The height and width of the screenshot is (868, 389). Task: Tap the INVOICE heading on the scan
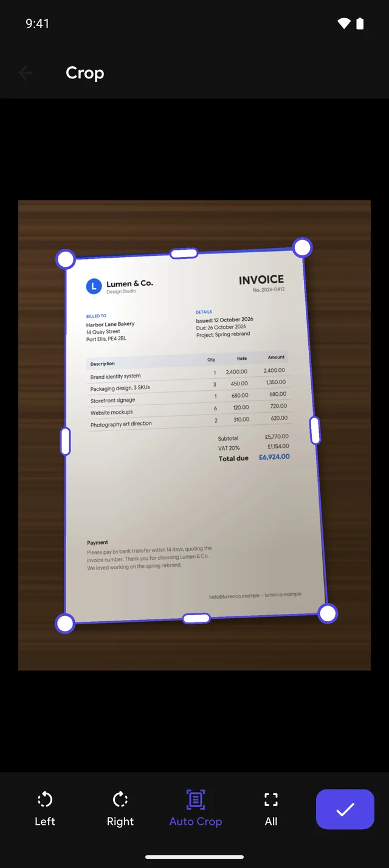261,280
